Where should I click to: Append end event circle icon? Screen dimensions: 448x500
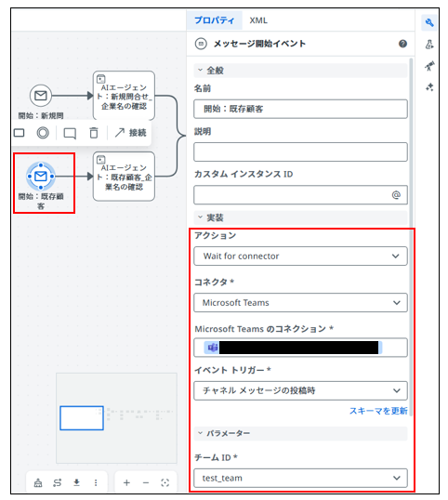[43, 133]
